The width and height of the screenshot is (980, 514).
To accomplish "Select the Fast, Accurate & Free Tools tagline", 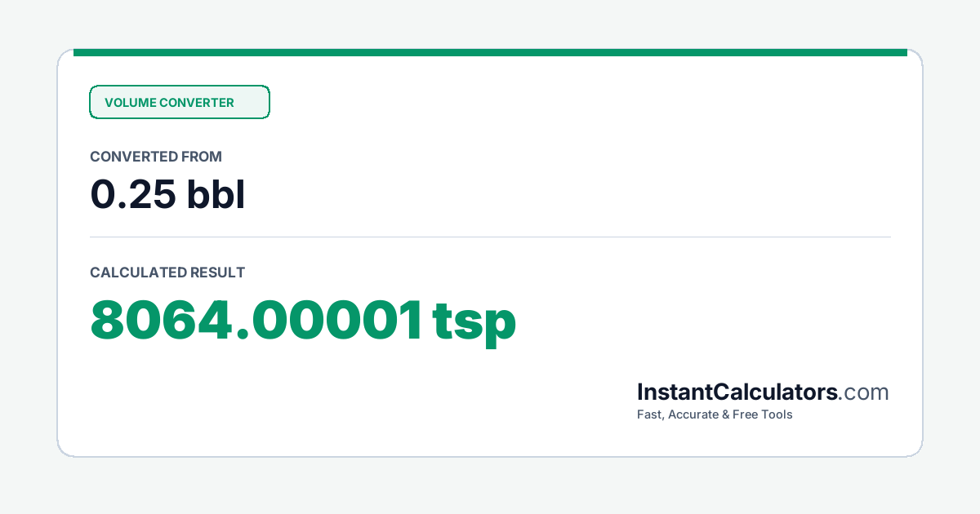I will click(715, 414).
